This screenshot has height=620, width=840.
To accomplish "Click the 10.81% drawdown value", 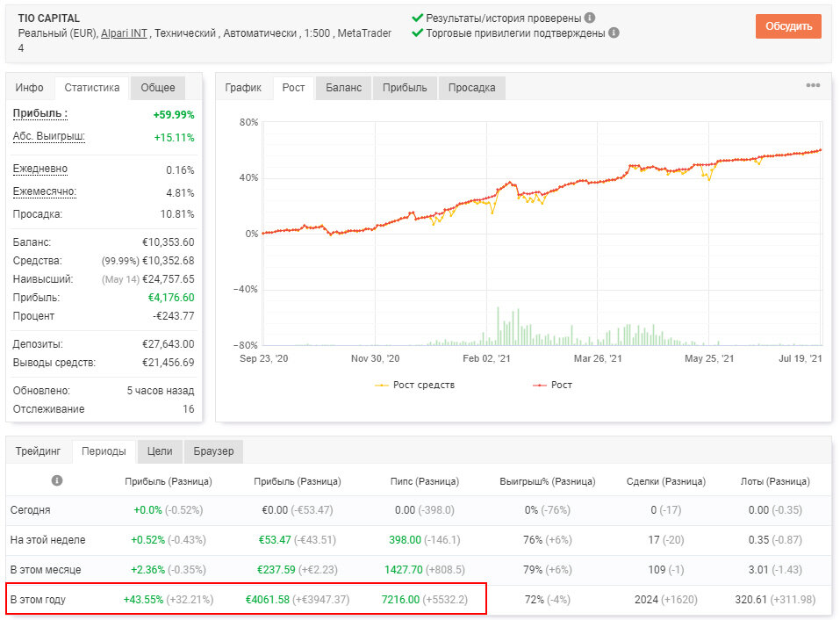I will 177,213.
